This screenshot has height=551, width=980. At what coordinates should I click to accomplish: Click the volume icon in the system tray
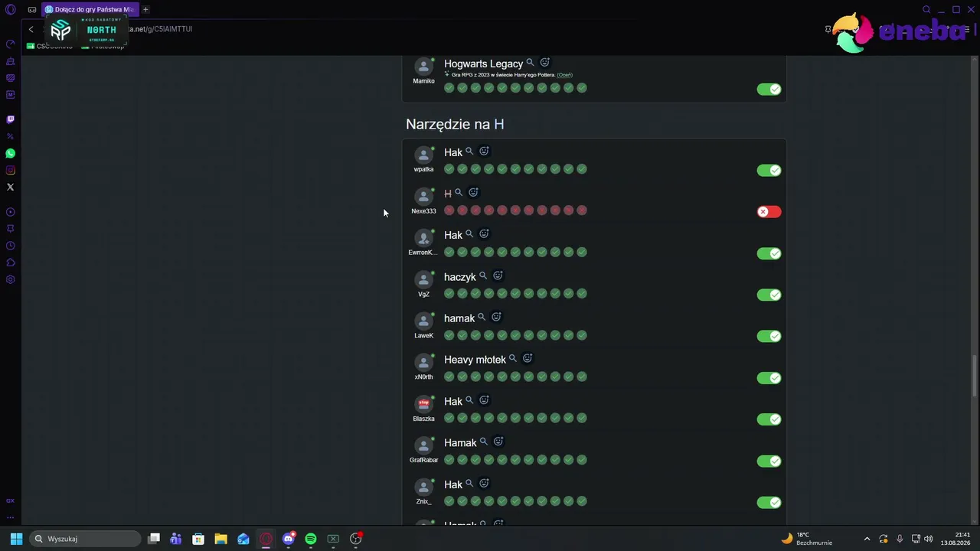(x=929, y=539)
